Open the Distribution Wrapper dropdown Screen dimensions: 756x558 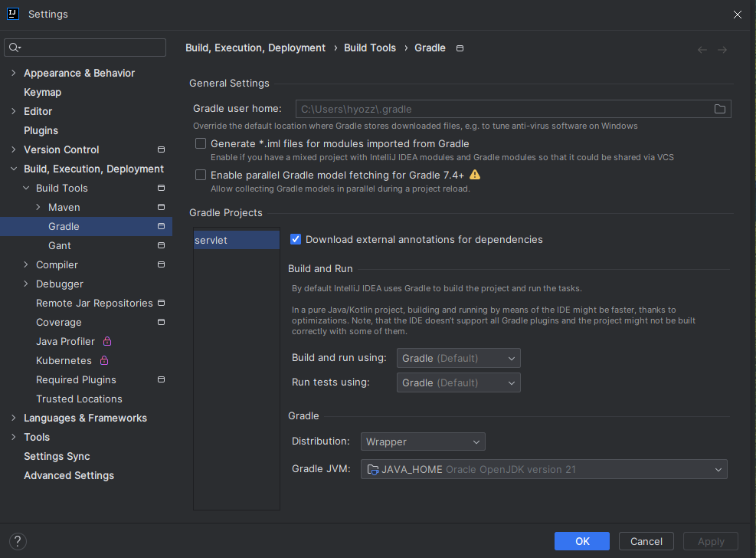pos(423,441)
